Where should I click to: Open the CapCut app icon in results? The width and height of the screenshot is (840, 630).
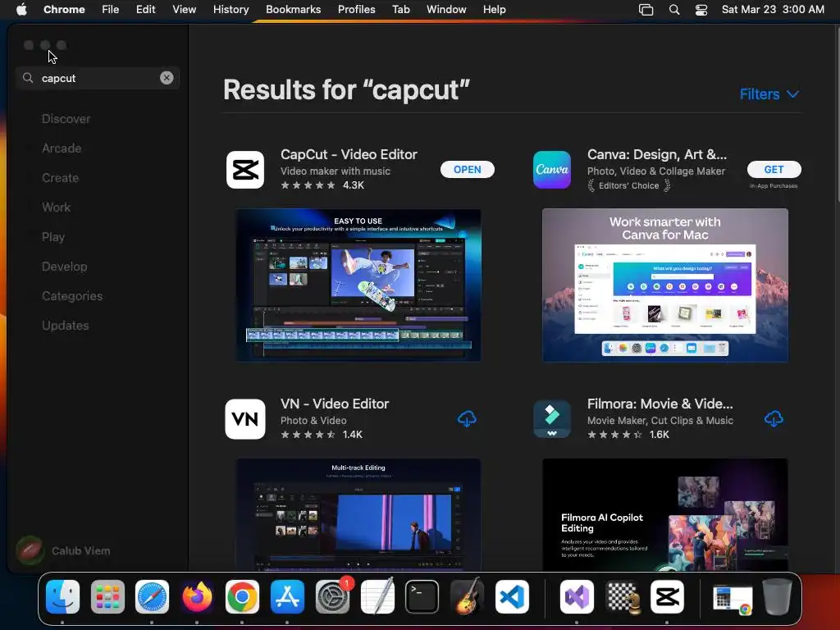click(245, 170)
